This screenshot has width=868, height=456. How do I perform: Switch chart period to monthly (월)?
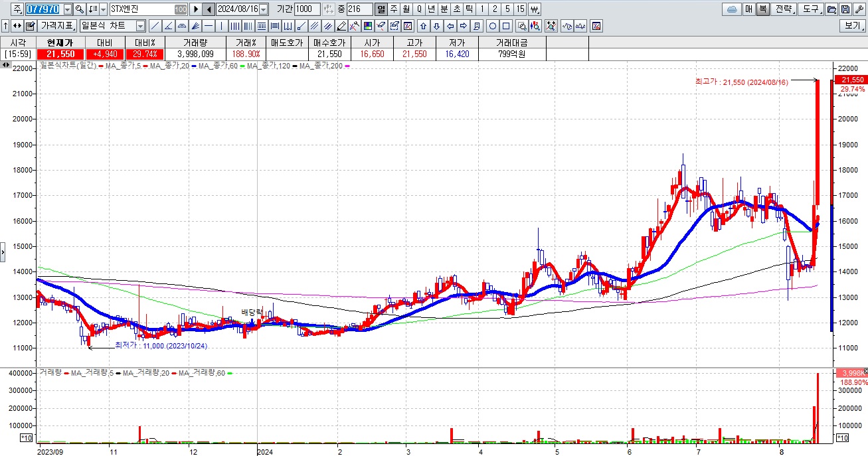click(406, 9)
